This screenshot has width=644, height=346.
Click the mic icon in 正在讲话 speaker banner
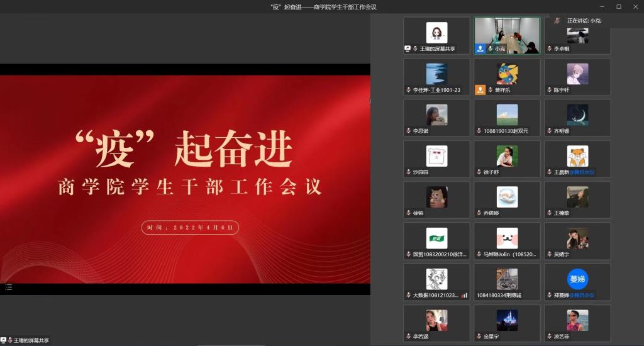557,21
